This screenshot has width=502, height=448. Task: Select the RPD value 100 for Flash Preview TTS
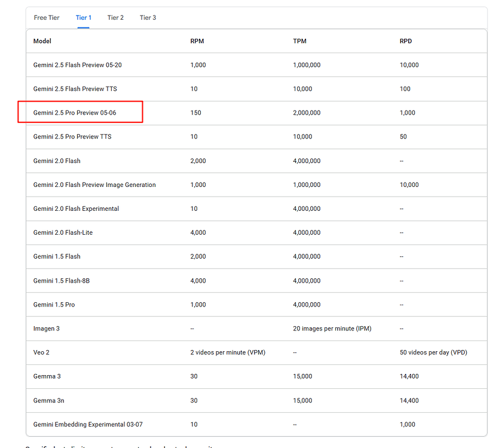405,89
